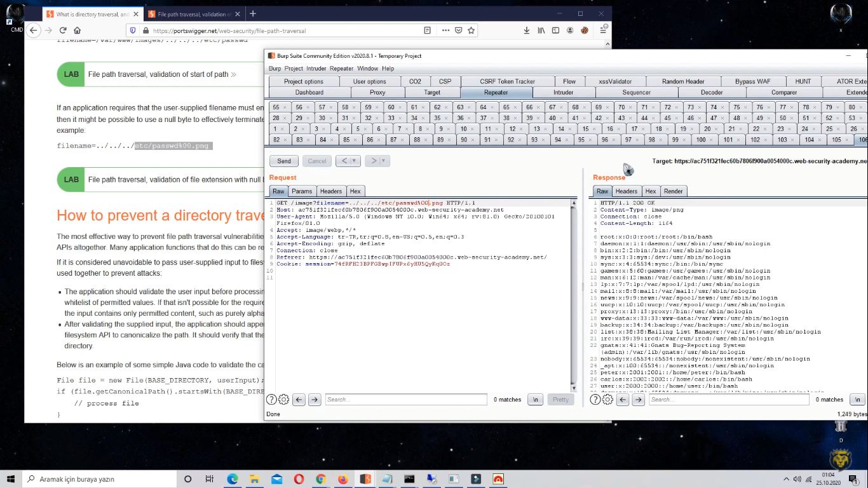The width and height of the screenshot is (868, 488).
Task: Open the Window menu in Burp Suite
Action: click(367, 69)
